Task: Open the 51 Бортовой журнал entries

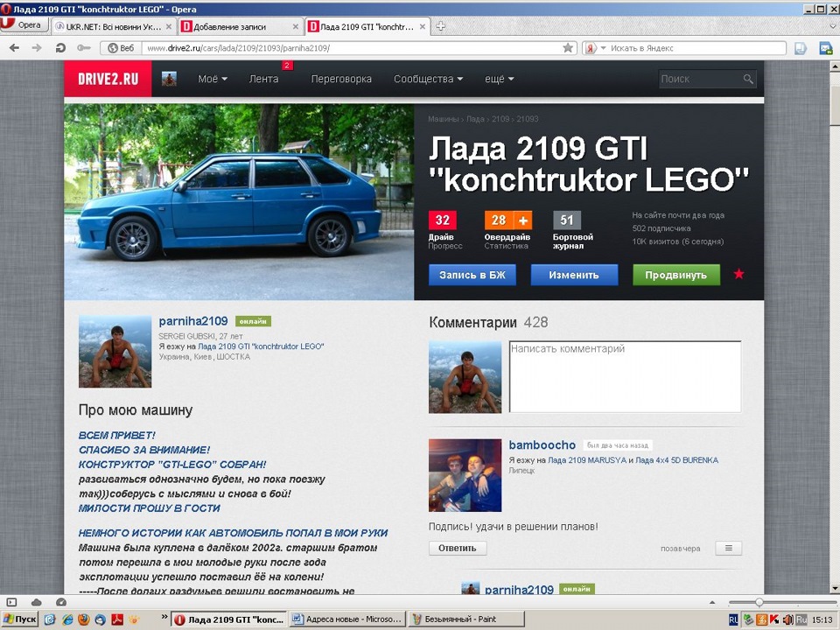Action: (x=567, y=220)
